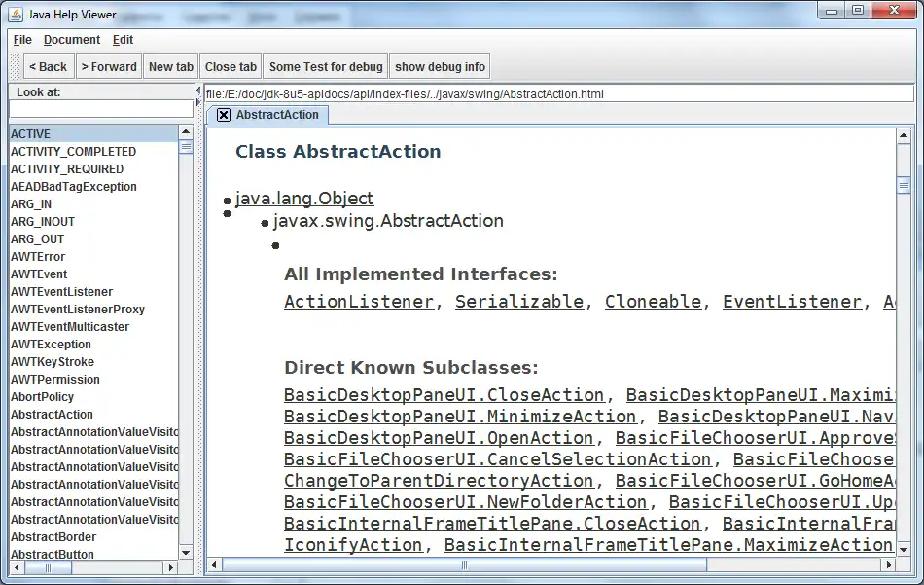Open ChangeToParentDirectoryAction link
This screenshot has width=924, height=585.
(x=439, y=481)
